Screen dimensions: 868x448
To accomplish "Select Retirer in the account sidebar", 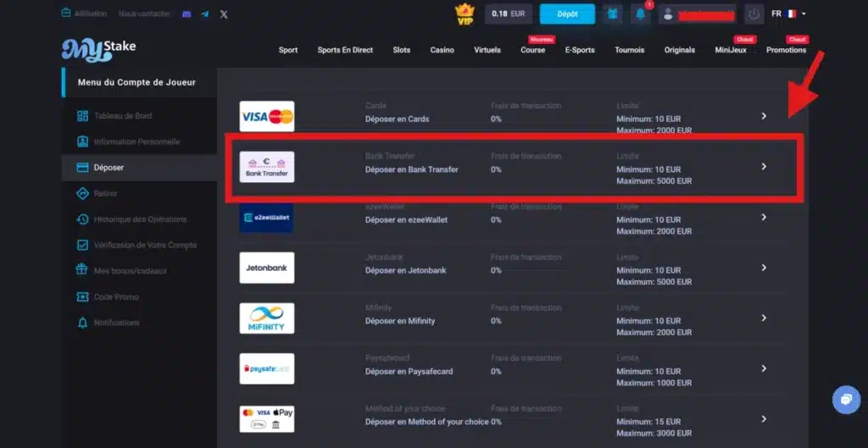I will pyautogui.click(x=105, y=193).
